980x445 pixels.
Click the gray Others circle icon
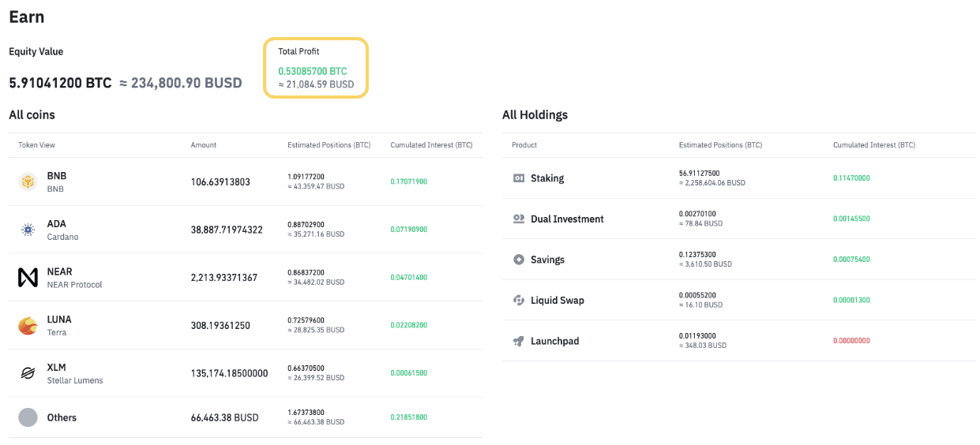coord(28,417)
